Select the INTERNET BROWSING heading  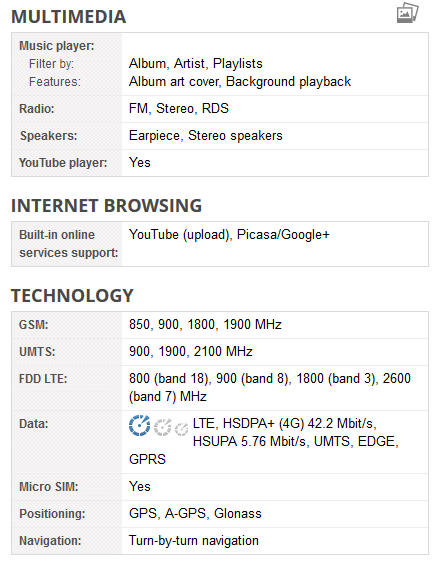tap(106, 206)
